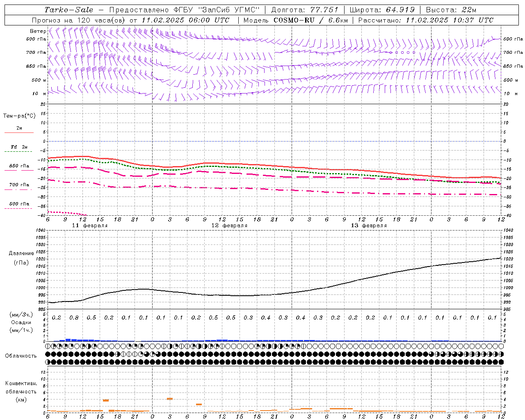525x420 pixels.
Task: Click the 0.8 precipitation value
Action: pyautogui.click(x=74, y=318)
